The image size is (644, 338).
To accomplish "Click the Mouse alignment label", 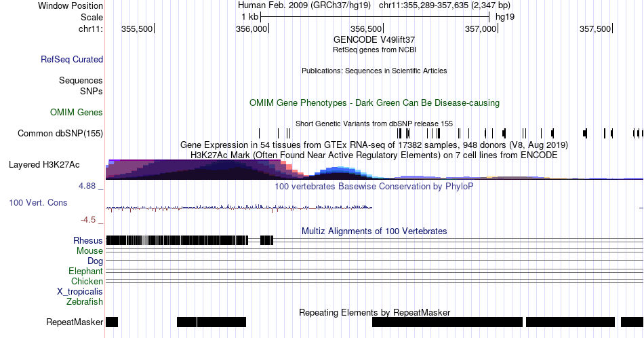I will coord(89,250).
